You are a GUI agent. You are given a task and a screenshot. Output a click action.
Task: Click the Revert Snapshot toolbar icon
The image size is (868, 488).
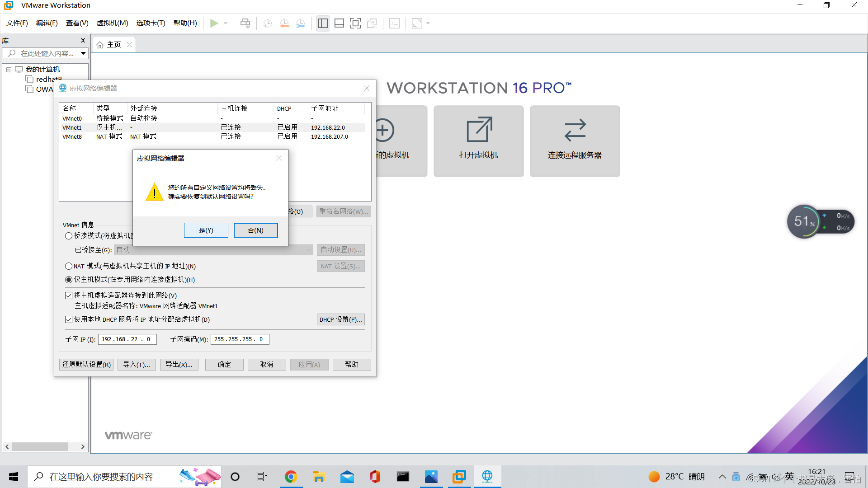[x=284, y=23]
